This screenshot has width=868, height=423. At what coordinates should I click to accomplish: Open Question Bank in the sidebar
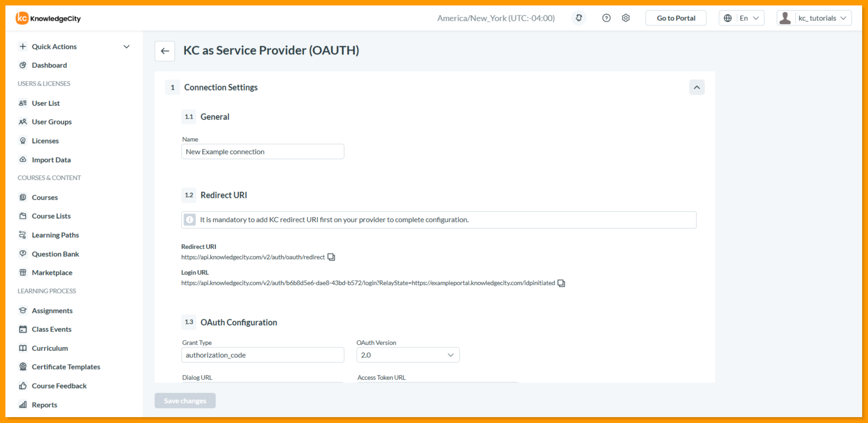point(55,254)
